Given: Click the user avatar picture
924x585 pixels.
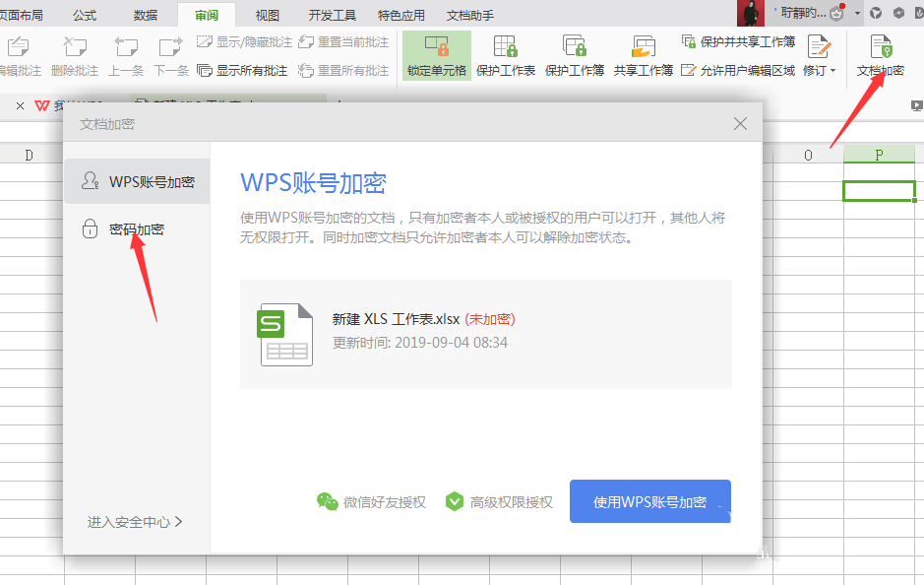Looking at the screenshot, I should pyautogui.click(x=750, y=13).
